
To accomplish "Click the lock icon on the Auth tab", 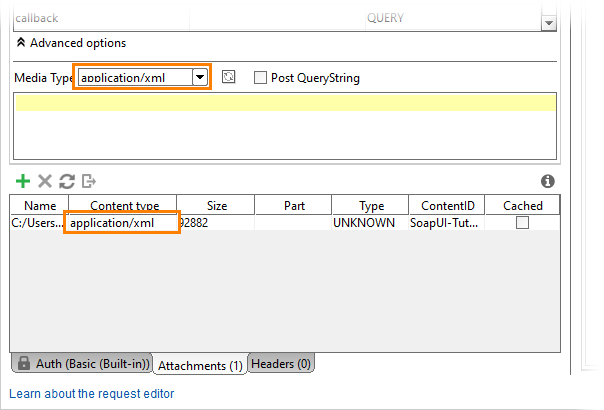I will click(x=24, y=363).
